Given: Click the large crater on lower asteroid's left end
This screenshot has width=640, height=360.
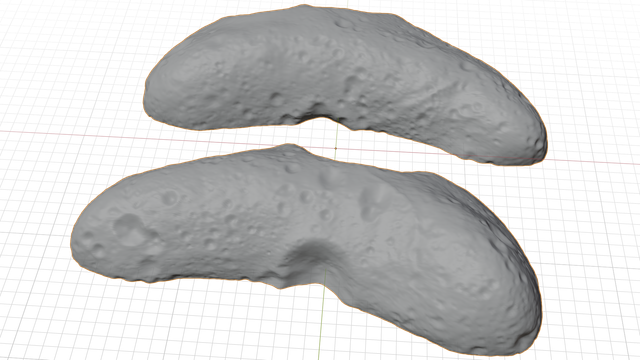Looking at the screenshot, I should click(x=131, y=230).
